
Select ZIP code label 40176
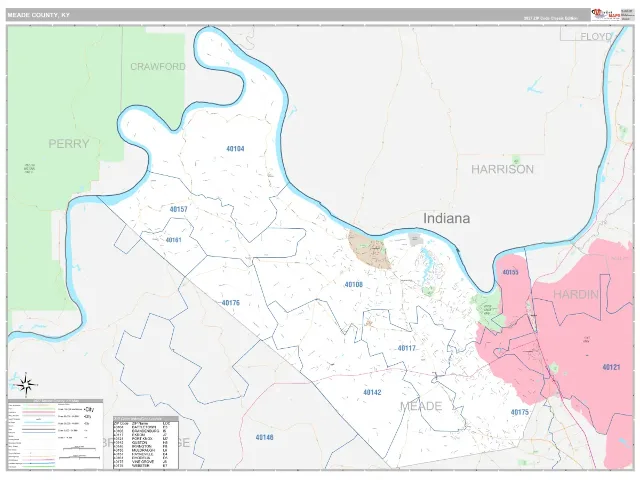click(231, 303)
